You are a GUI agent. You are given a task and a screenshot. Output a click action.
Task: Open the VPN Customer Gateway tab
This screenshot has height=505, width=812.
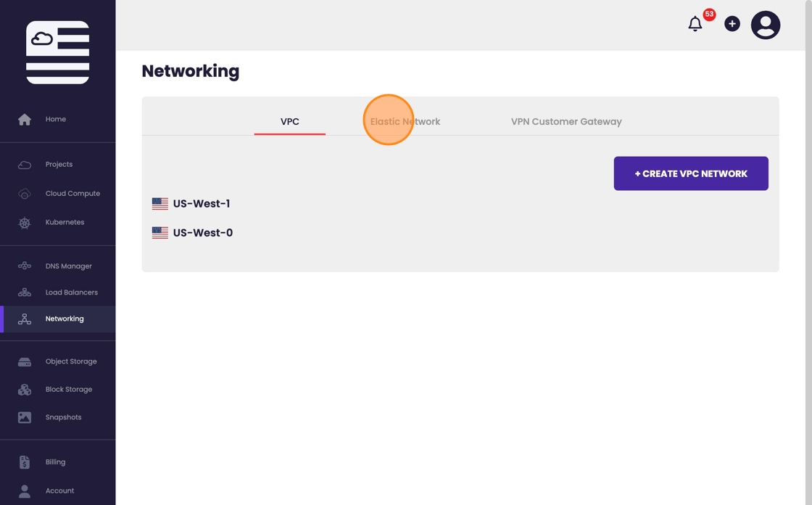(x=566, y=122)
